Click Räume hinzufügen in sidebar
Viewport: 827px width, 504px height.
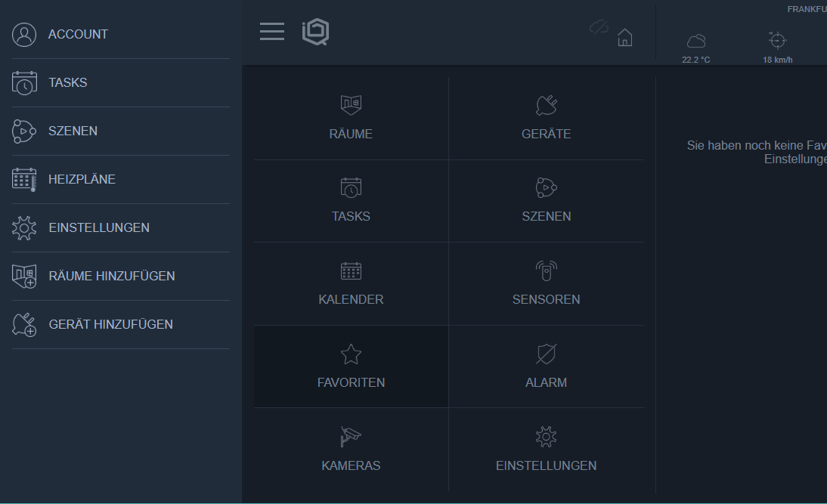tap(111, 277)
